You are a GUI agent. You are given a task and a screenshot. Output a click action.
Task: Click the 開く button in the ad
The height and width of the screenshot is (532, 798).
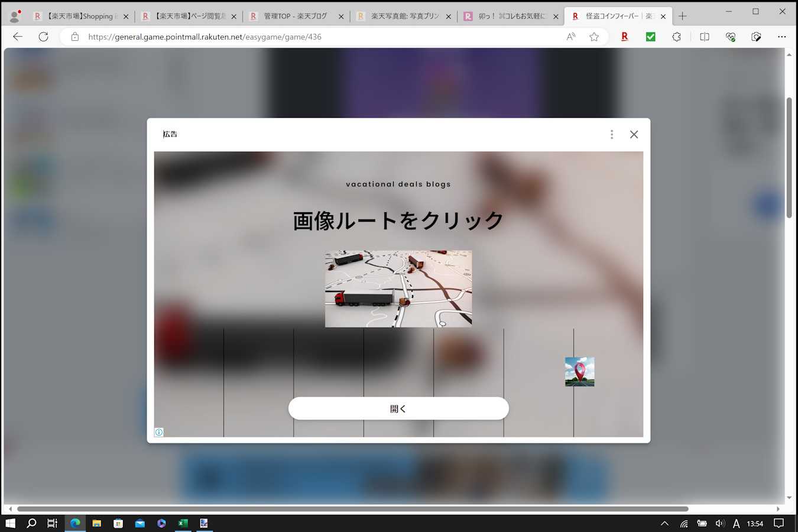pos(398,408)
